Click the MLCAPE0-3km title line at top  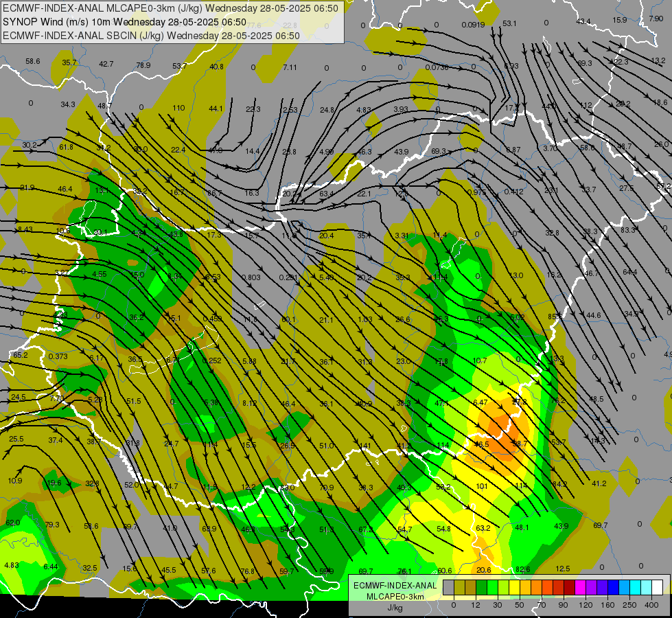point(170,8)
